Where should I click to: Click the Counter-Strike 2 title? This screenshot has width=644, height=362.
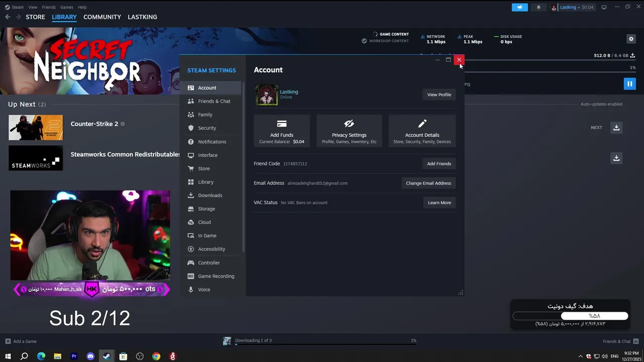pyautogui.click(x=94, y=124)
